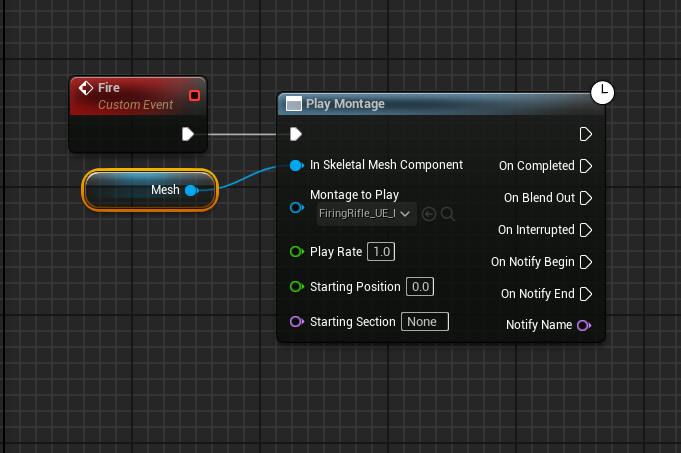The height and width of the screenshot is (453, 681).
Task: Click the browse to asset magnifier icon
Action: [448, 214]
